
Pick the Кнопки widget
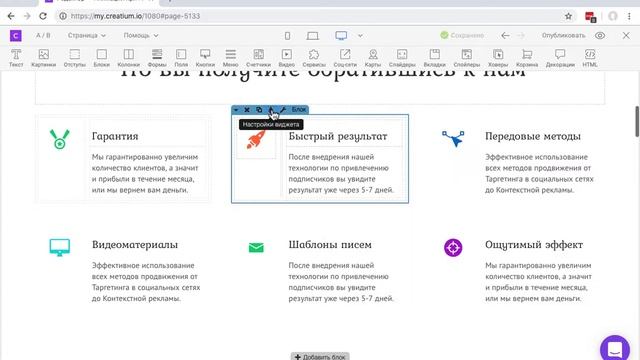[205, 58]
